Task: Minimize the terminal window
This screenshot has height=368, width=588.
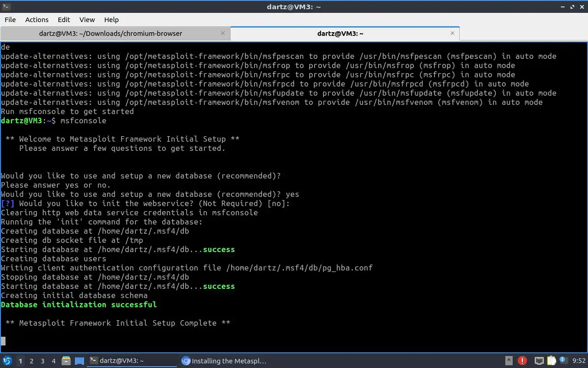Action: click(563, 7)
